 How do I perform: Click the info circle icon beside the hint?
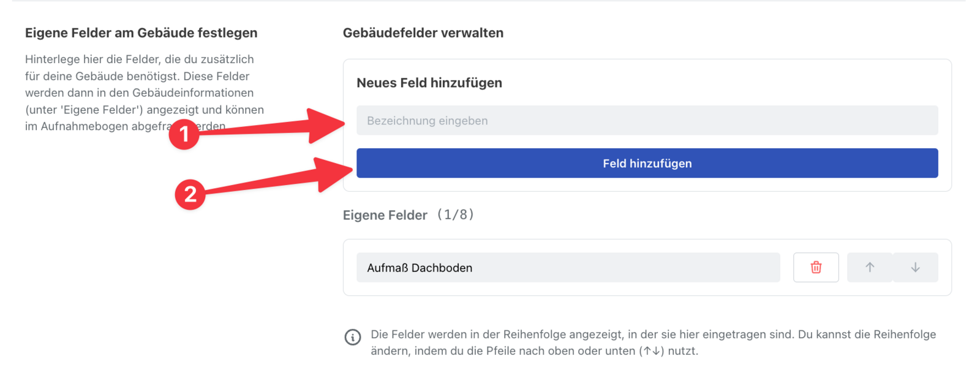(353, 337)
